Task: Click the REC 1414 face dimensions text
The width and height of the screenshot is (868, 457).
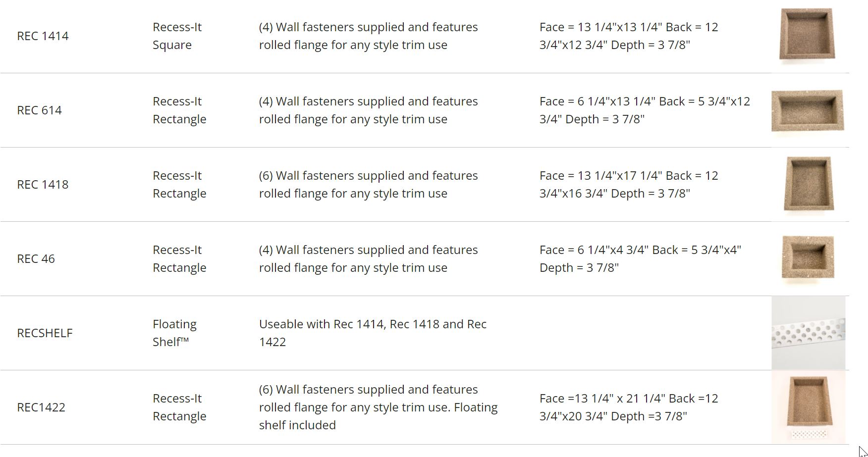Action: 629,36
